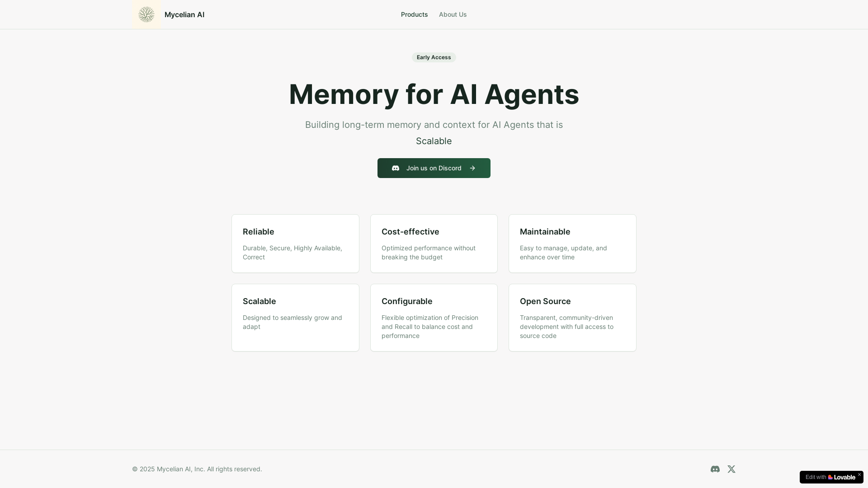Viewport: 868px width, 488px height.
Task: Click the Early Access badge
Action: tap(434, 57)
